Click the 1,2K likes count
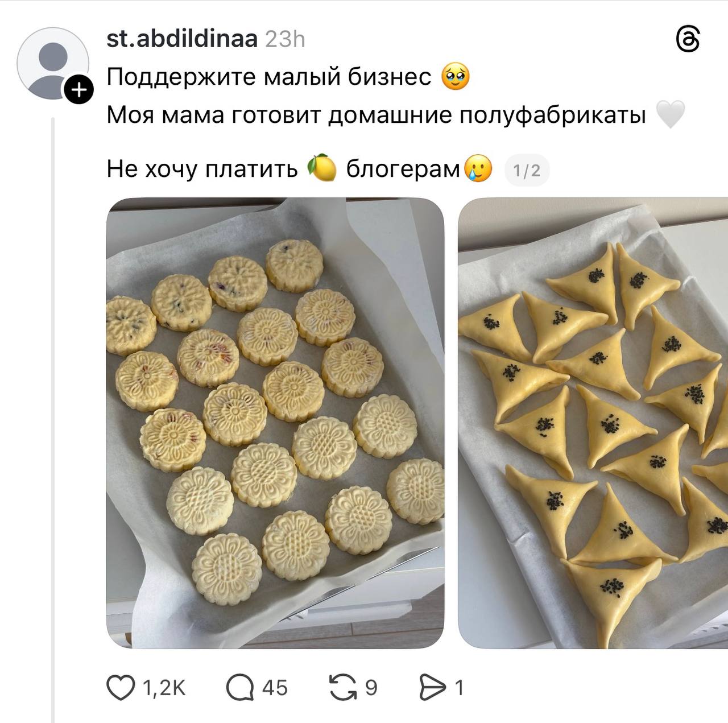The width and height of the screenshot is (728, 723). click(x=164, y=688)
